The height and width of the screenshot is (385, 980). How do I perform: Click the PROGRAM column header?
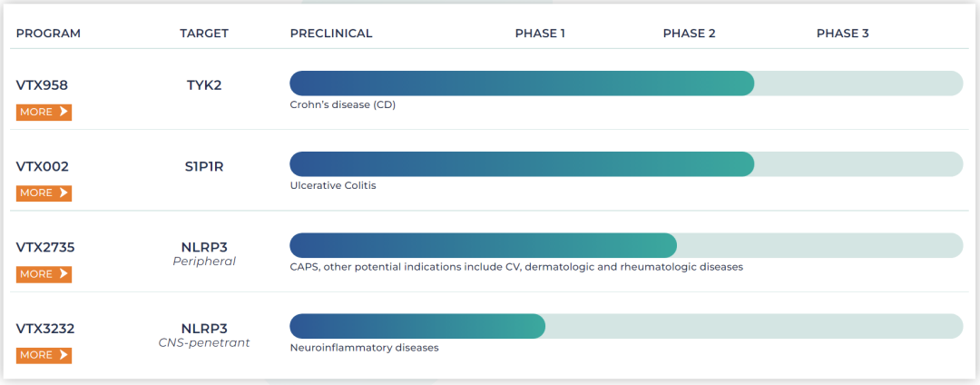pyautogui.click(x=48, y=34)
